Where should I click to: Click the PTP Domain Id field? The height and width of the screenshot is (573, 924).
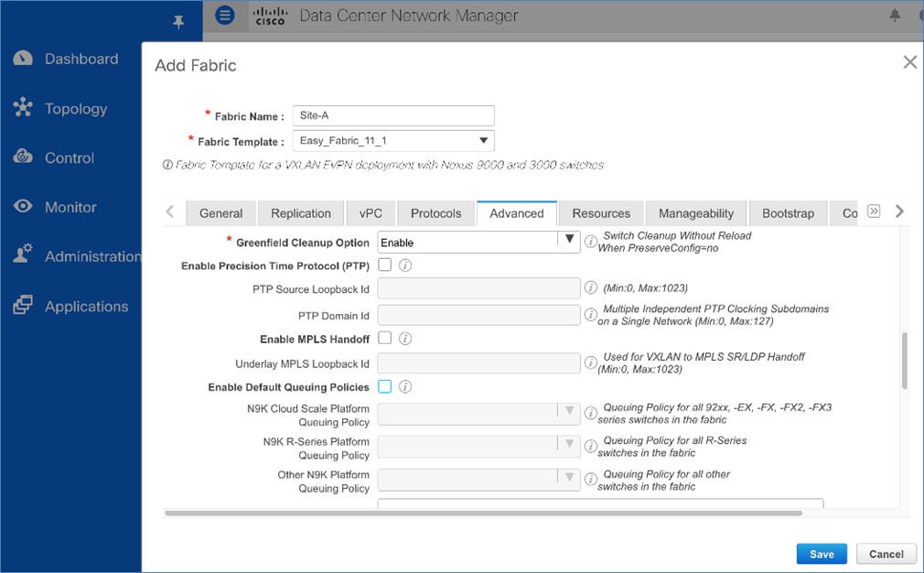pos(478,315)
